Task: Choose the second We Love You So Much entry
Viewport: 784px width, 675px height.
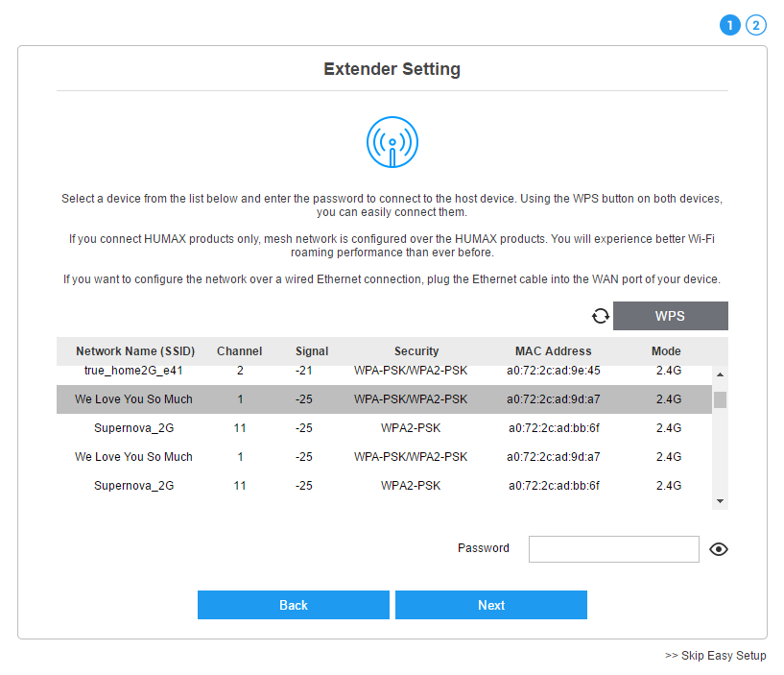Action: (x=384, y=457)
